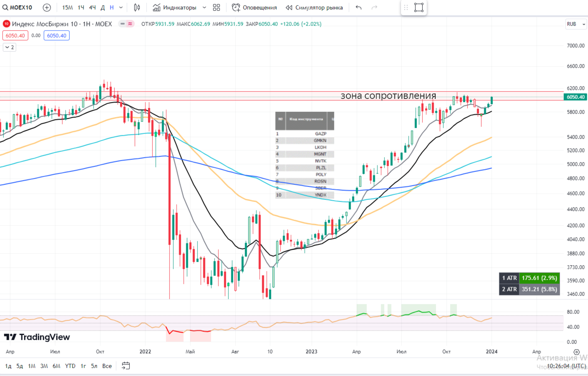The width and height of the screenshot is (588, 376).
Task: Select the Н weekly timeframe
Action: (112, 8)
